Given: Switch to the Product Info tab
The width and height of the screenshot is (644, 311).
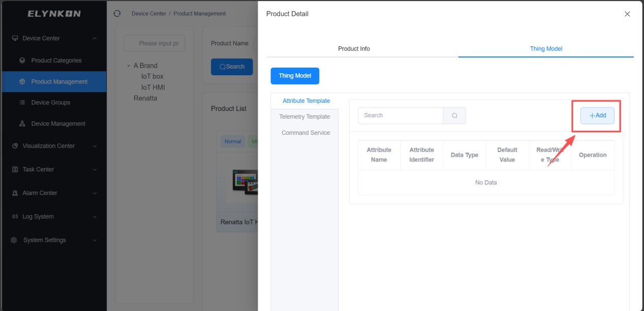Looking at the screenshot, I should click(x=354, y=49).
